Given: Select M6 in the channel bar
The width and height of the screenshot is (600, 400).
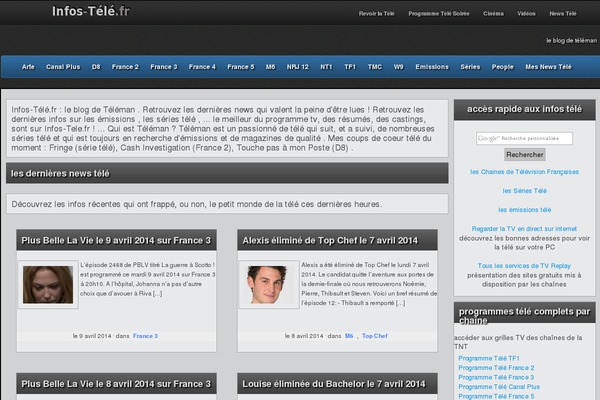Looking at the screenshot, I should coord(271,67).
